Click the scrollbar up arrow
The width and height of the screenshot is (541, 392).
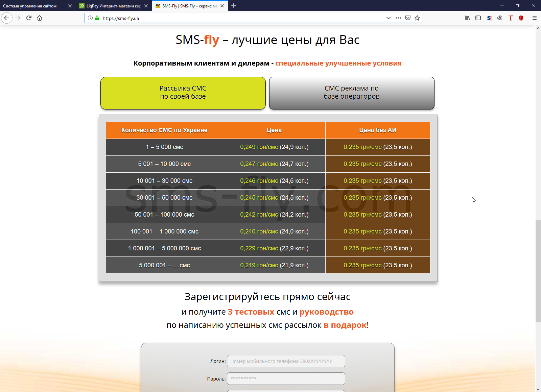[x=538, y=28]
